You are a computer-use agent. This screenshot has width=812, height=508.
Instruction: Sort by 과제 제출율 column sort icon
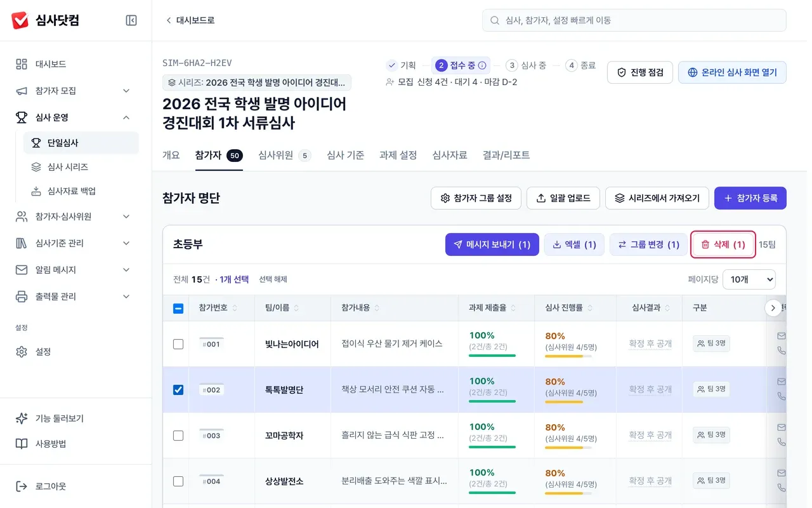point(513,308)
